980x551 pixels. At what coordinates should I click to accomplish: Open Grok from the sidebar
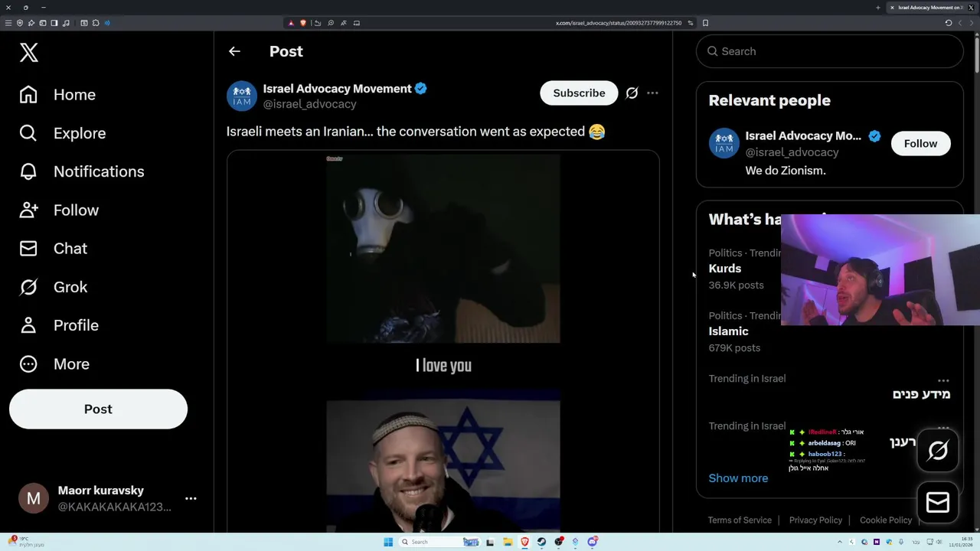tap(54, 287)
